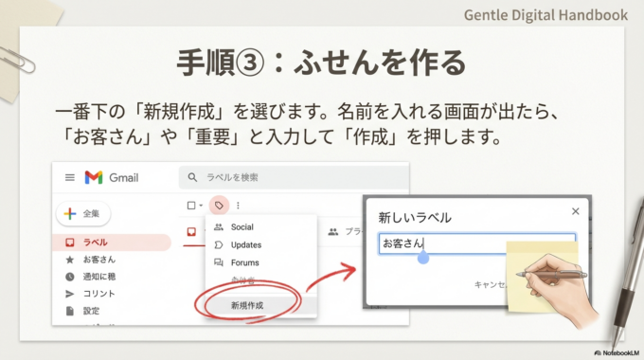644x360 pixels.
Task: Focus the ラベルを検索 search field
Action: pos(294,177)
